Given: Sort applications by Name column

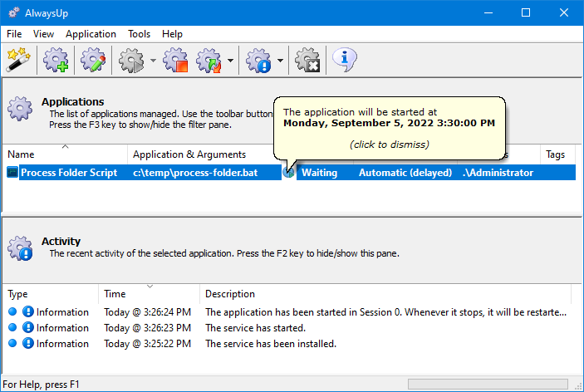Looking at the screenshot, I should 65,154.
